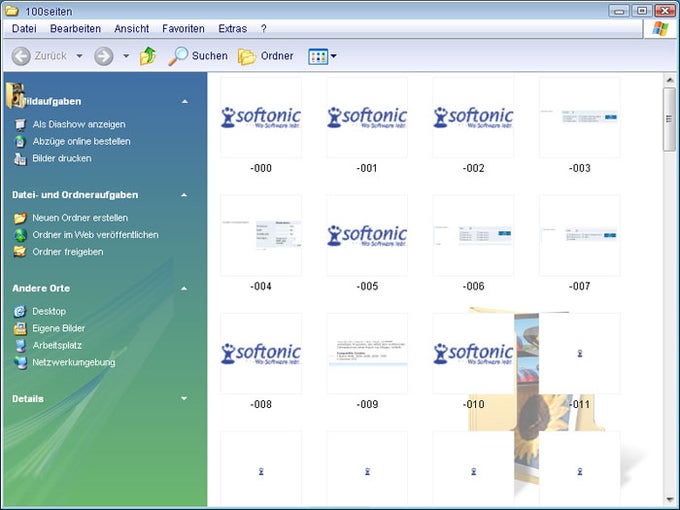
Task: Click the online prints order icon
Action: [x=20, y=141]
